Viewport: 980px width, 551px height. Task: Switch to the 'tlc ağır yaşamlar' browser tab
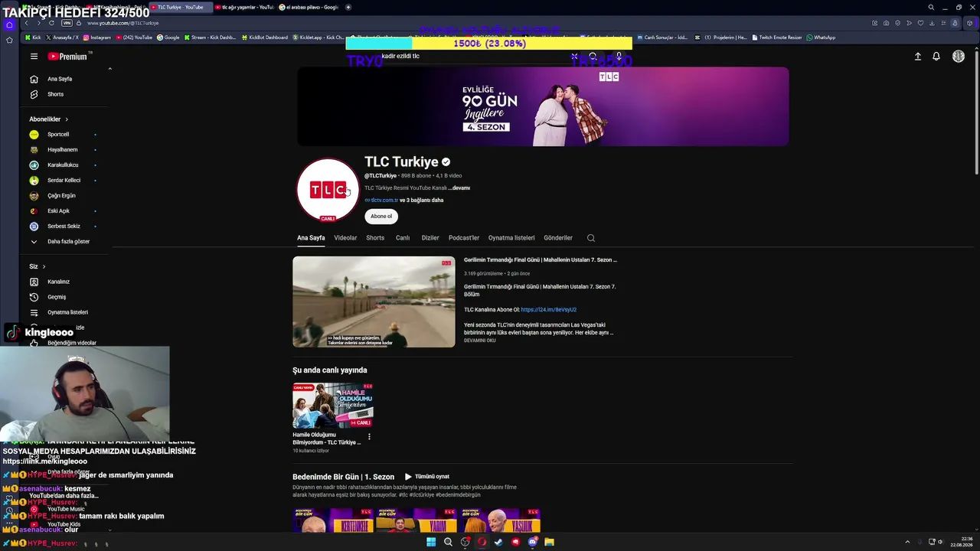245,7
